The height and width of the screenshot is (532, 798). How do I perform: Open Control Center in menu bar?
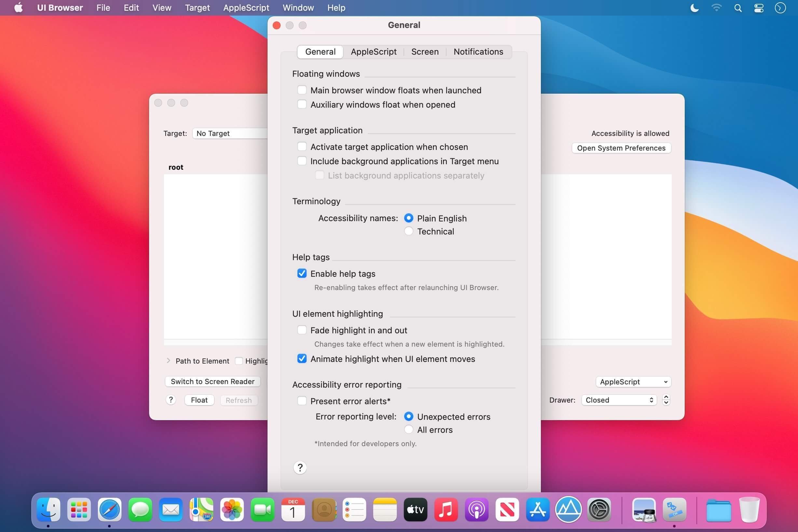point(759,8)
